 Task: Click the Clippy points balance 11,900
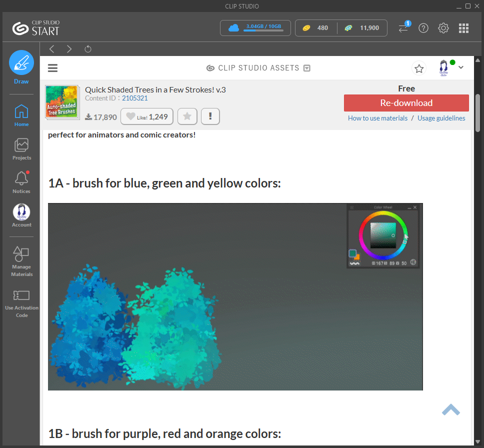point(362,28)
